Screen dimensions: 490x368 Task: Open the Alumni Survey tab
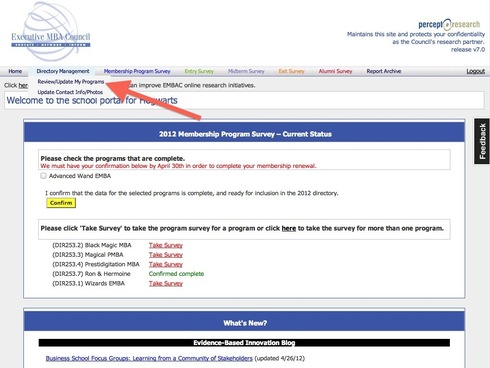[335, 71]
